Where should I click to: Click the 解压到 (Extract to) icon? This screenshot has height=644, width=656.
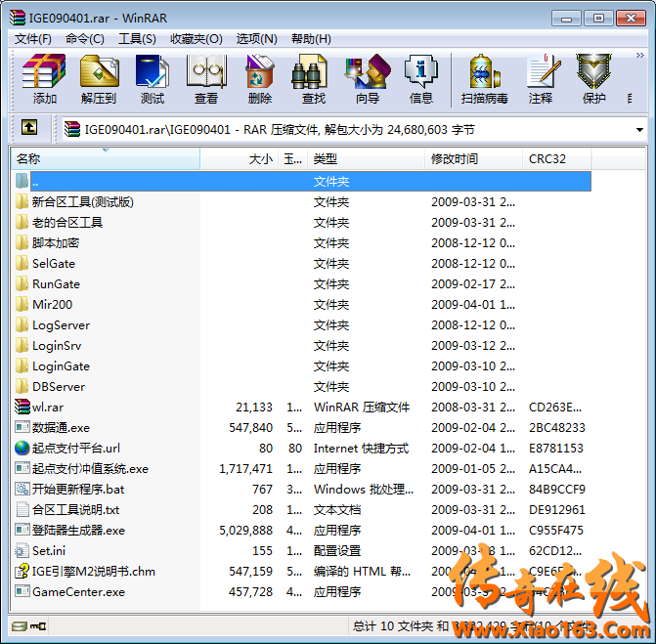click(99, 78)
